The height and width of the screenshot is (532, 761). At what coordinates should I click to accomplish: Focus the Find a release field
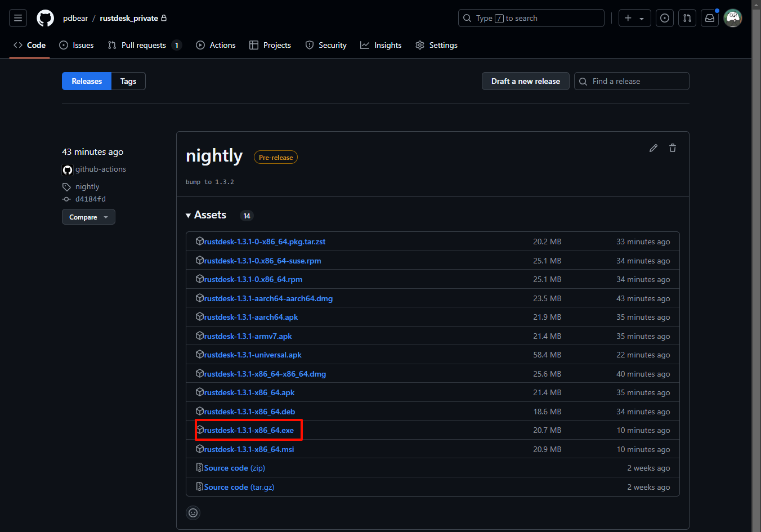tap(632, 81)
